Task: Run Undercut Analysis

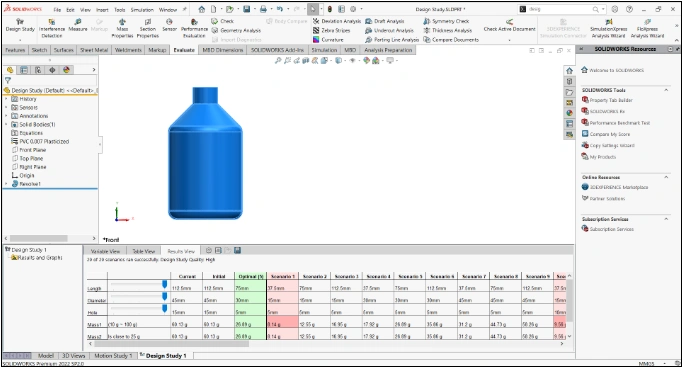Action: 390,31
